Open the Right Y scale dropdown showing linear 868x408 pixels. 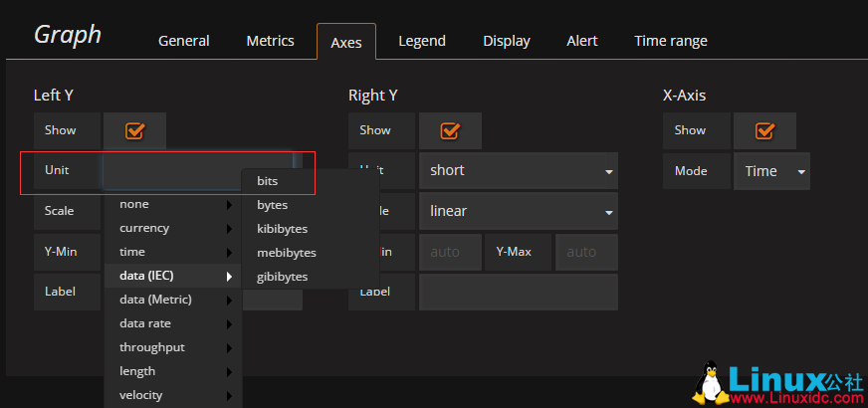[518, 211]
